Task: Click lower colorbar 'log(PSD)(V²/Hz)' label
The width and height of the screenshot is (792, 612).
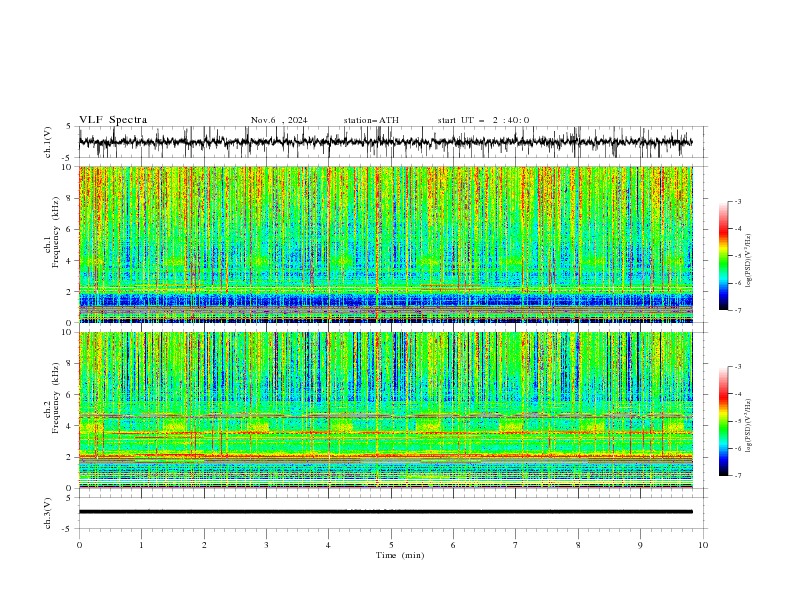Action: tap(749, 426)
